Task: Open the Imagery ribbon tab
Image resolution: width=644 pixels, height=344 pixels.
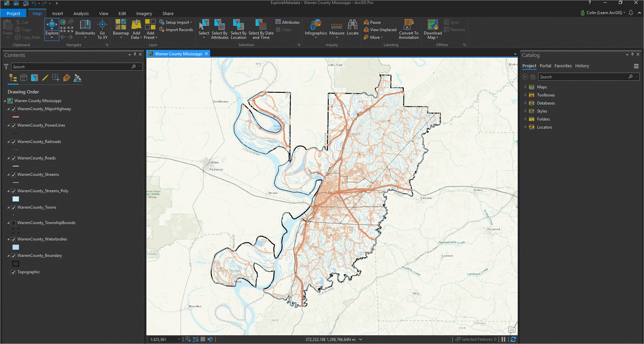Action: pos(144,13)
